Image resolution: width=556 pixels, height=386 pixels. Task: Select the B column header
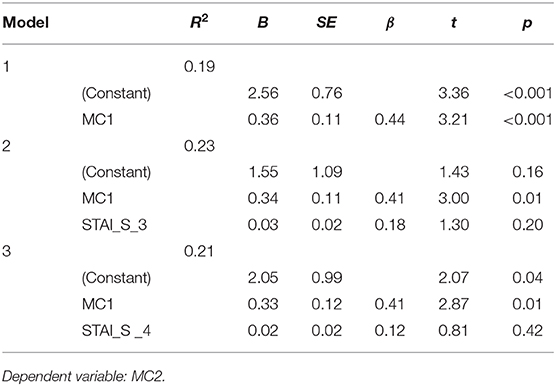263,23
